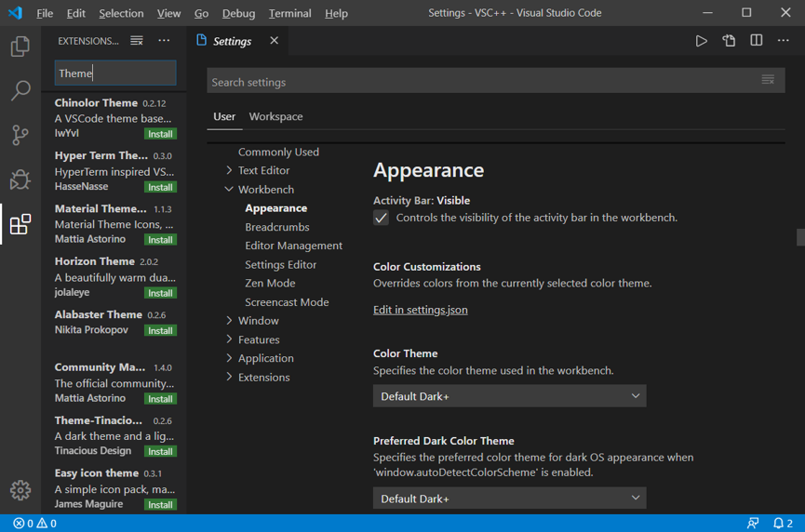
Task: Open the Search view in activity bar
Action: coord(20,90)
